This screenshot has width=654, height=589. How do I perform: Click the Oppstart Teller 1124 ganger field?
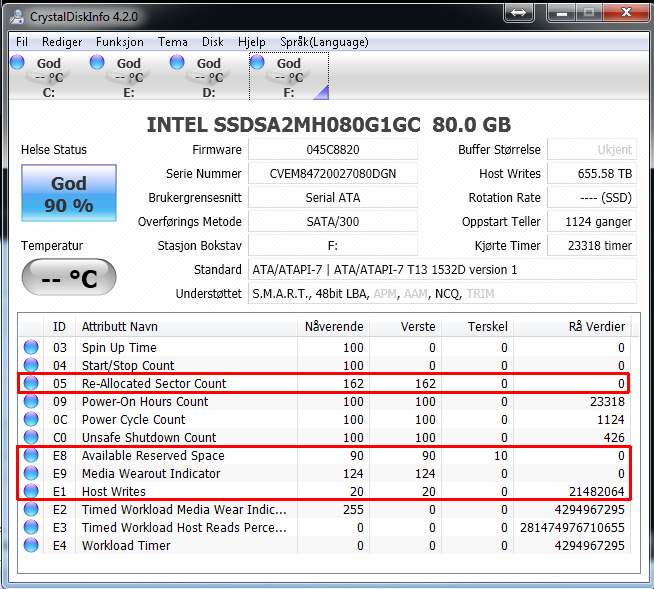(592, 222)
